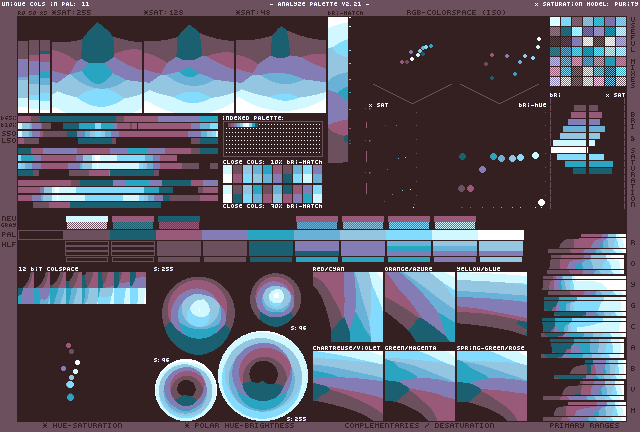Image resolution: width=640 pixels, height=432 pixels.
Task: Click the 12 bit colspace strip
Action: point(82,288)
